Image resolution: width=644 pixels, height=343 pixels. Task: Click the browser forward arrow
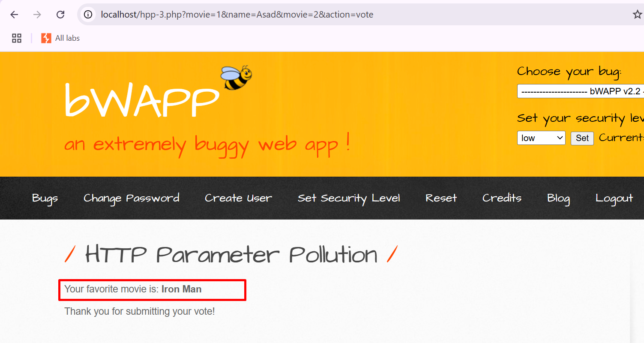point(37,15)
